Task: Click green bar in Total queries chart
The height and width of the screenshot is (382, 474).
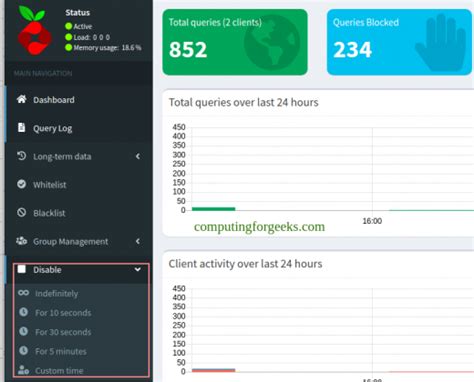Action: pos(214,209)
